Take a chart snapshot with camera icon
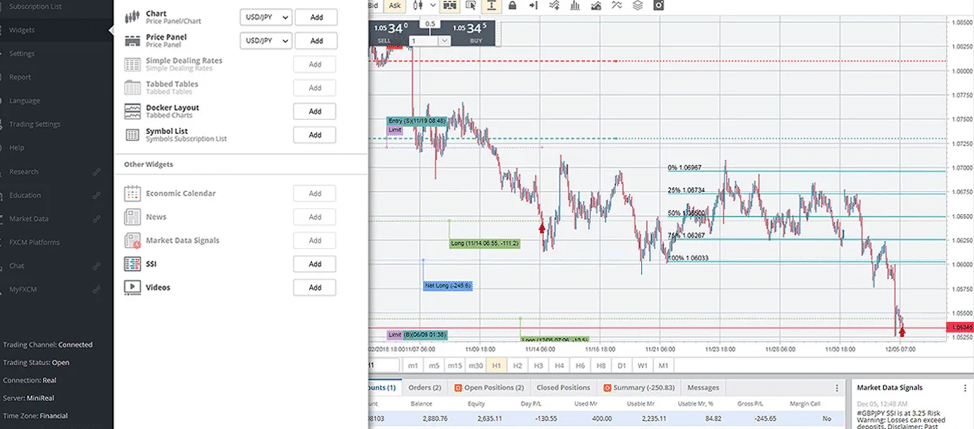 [x=658, y=5]
